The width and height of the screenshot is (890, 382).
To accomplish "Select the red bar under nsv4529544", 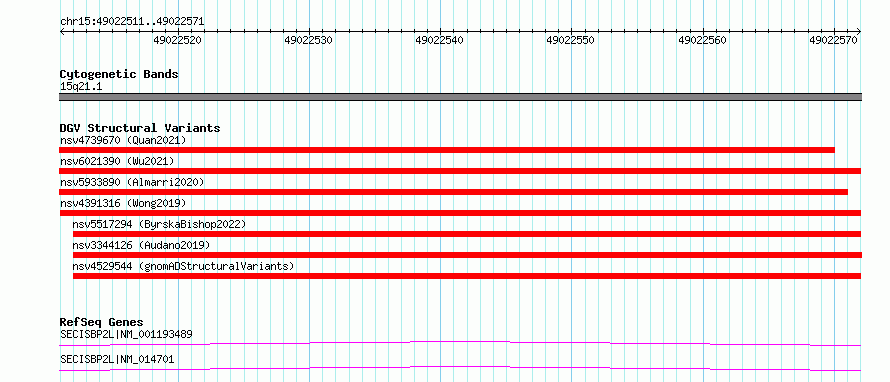I will pyautogui.click(x=467, y=276).
